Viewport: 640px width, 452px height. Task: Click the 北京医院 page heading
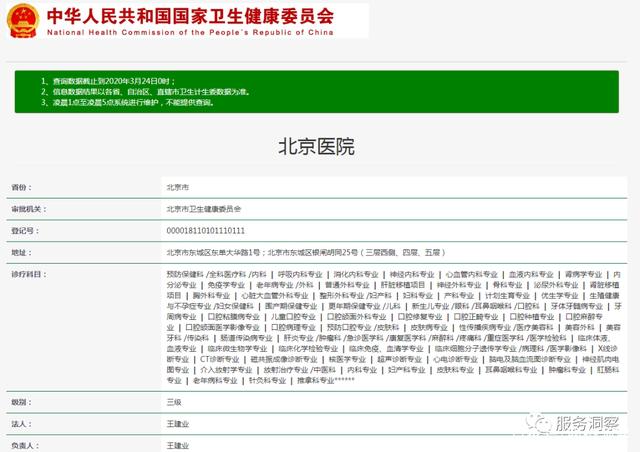(x=316, y=148)
